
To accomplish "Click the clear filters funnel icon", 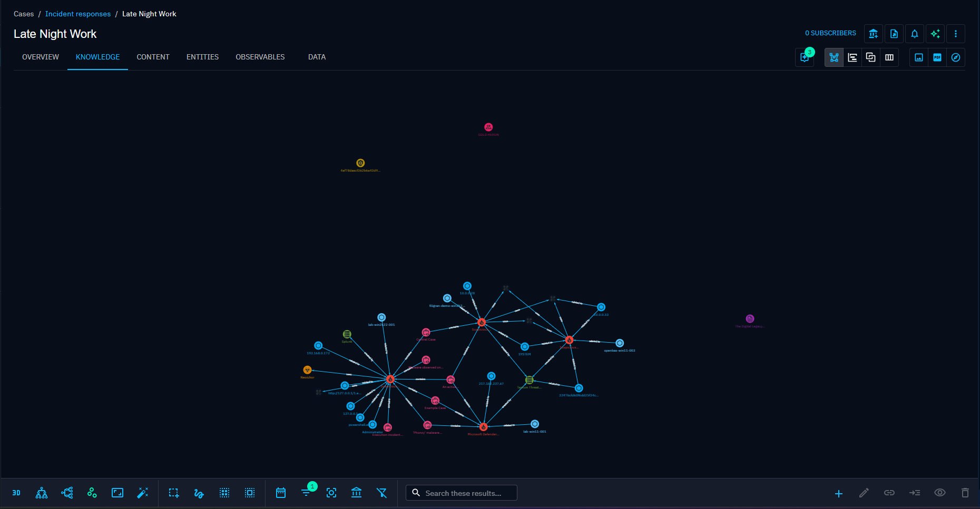I will 382,493.
